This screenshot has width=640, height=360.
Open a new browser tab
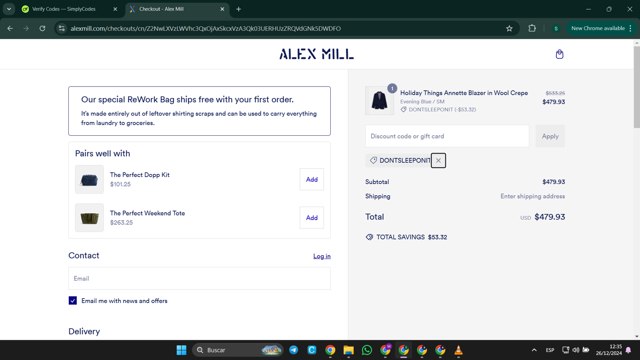[x=238, y=9]
